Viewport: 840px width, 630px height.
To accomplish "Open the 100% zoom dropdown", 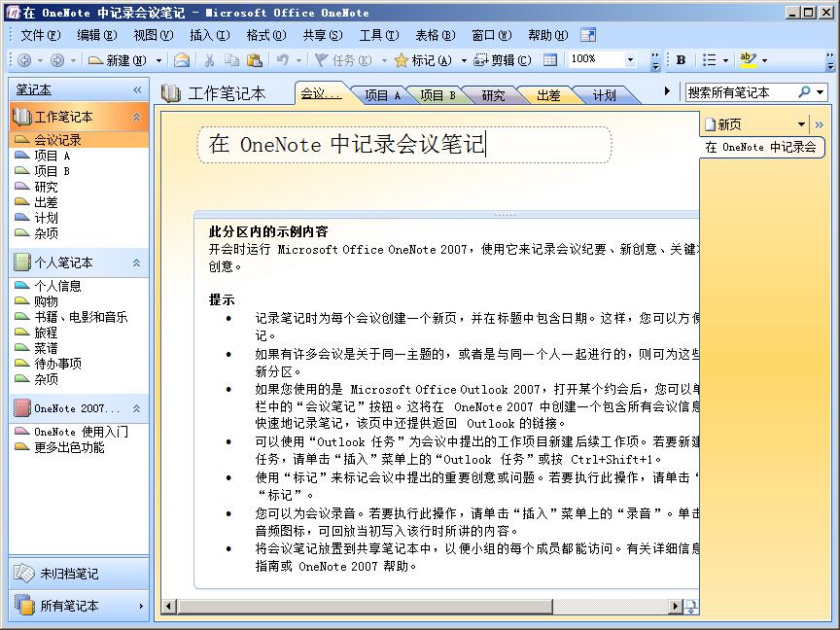I will pyautogui.click(x=631, y=59).
